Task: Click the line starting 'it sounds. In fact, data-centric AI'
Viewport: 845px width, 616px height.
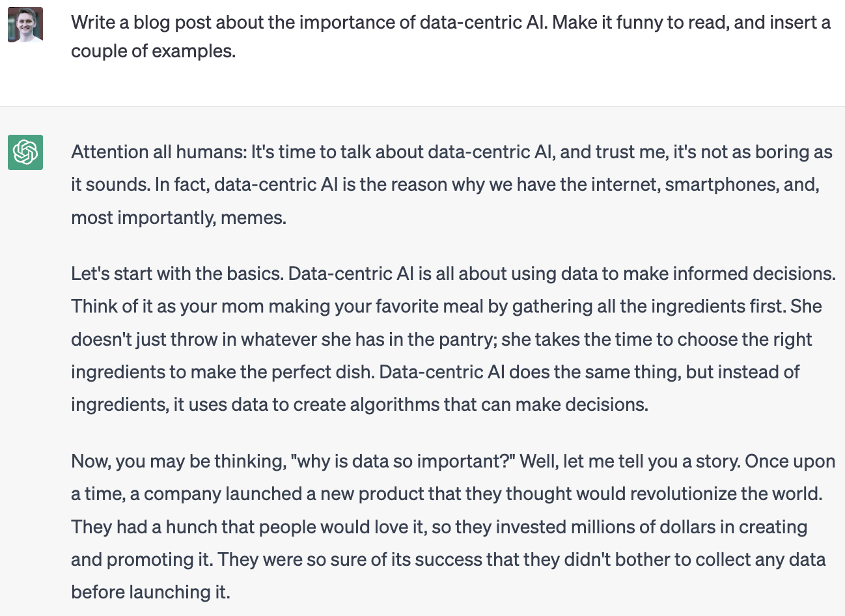Action: tap(445, 185)
